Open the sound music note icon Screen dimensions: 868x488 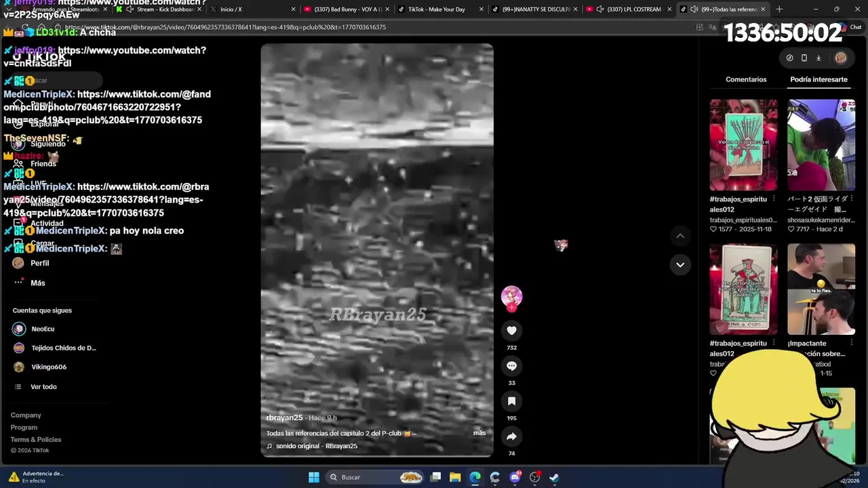[269, 446]
